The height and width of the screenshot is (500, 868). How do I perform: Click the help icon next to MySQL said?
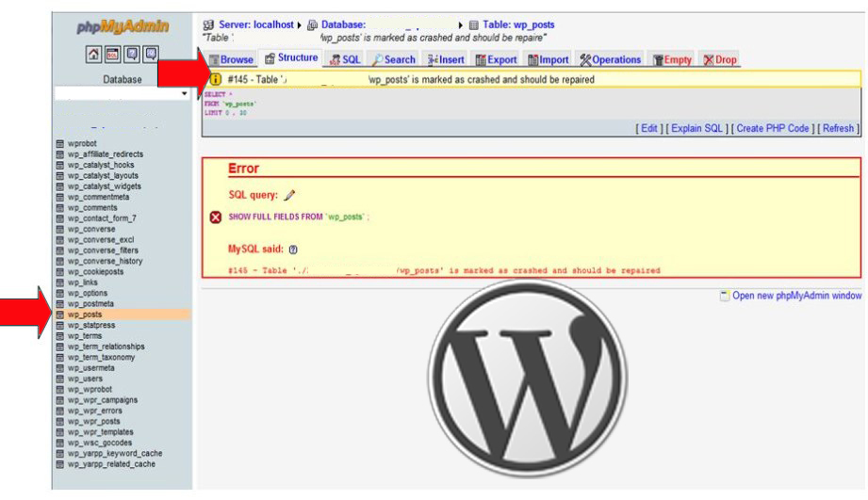click(x=294, y=250)
